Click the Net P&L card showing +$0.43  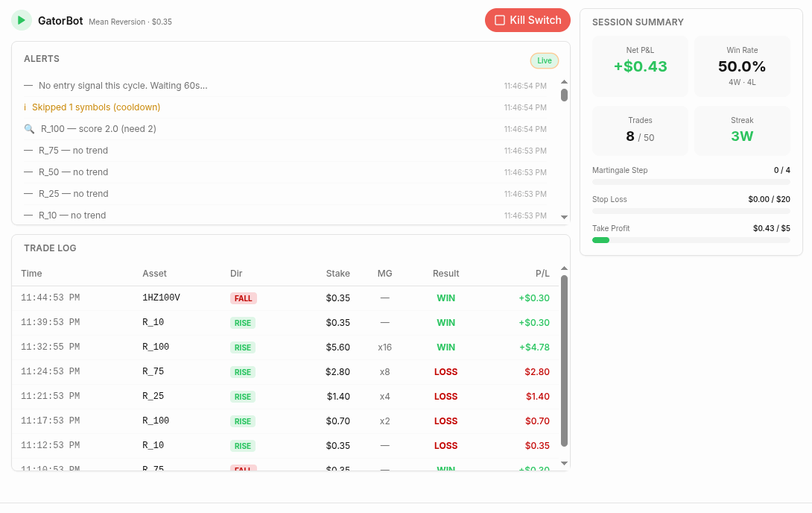coord(640,66)
